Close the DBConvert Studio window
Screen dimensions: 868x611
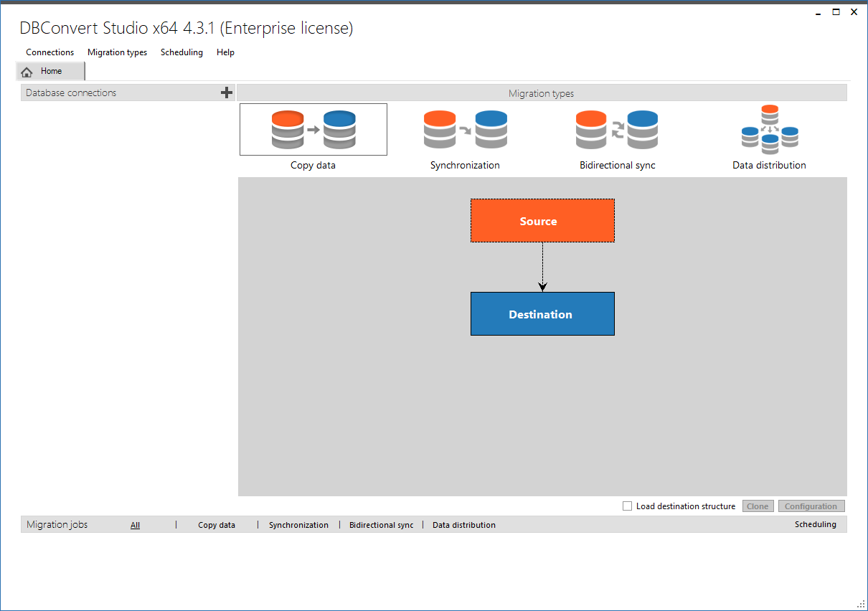854,12
